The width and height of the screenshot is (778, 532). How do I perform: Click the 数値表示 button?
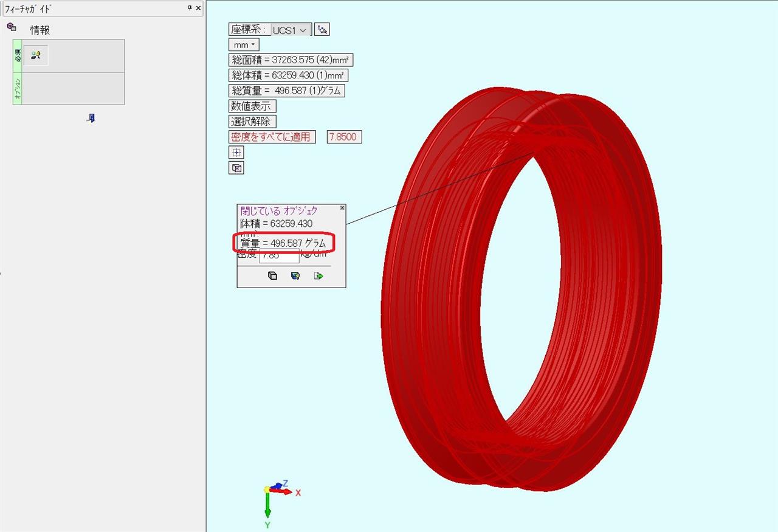pyautogui.click(x=252, y=106)
